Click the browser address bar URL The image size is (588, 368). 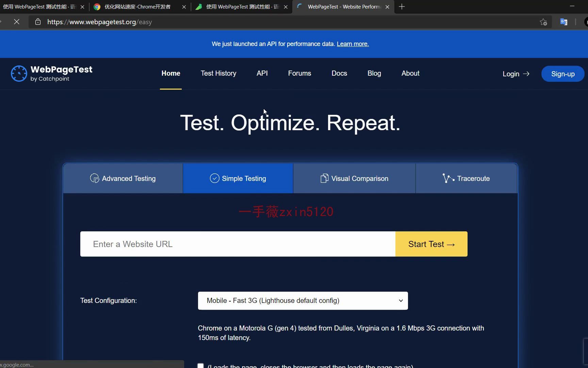[99, 22]
